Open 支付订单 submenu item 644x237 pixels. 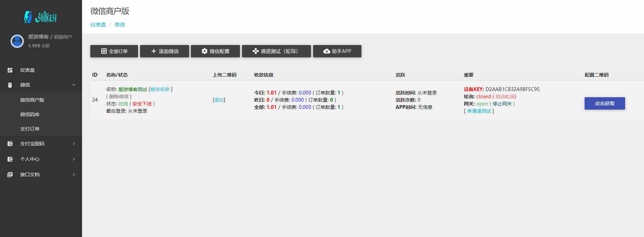tap(30, 129)
